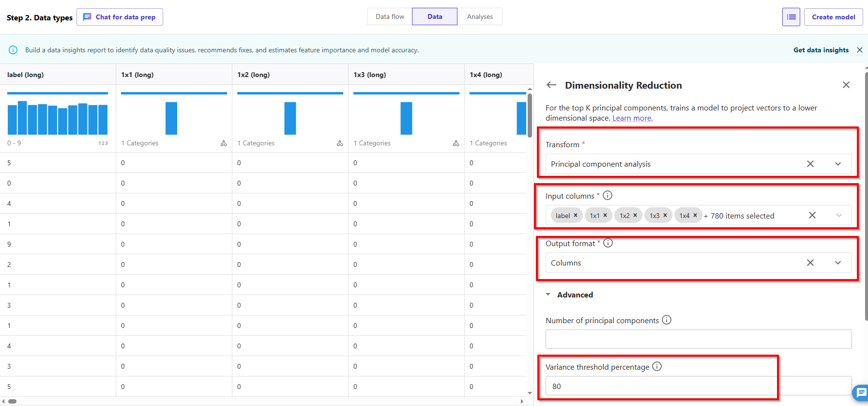Collapse the Advanced section
Viewport: 868px width, 406px height.
coord(548,295)
